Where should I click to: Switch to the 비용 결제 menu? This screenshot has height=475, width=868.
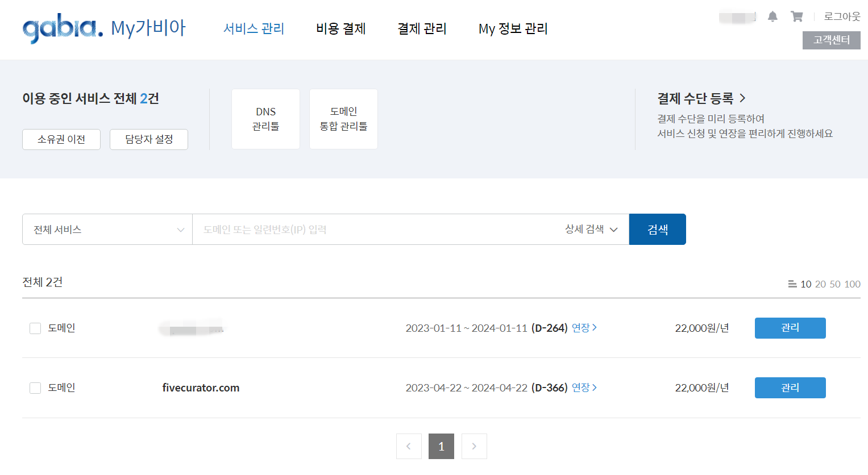pyautogui.click(x=340, y=28)
